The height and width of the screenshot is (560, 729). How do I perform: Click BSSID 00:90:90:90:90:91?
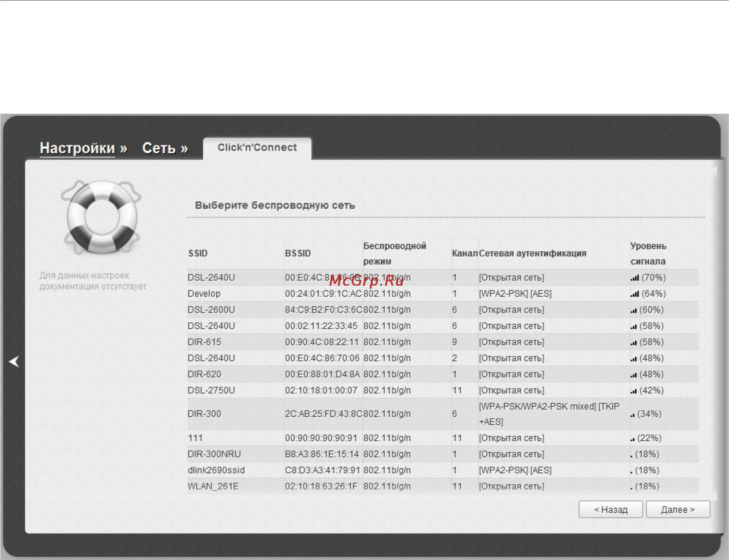(x=321, y=438)
